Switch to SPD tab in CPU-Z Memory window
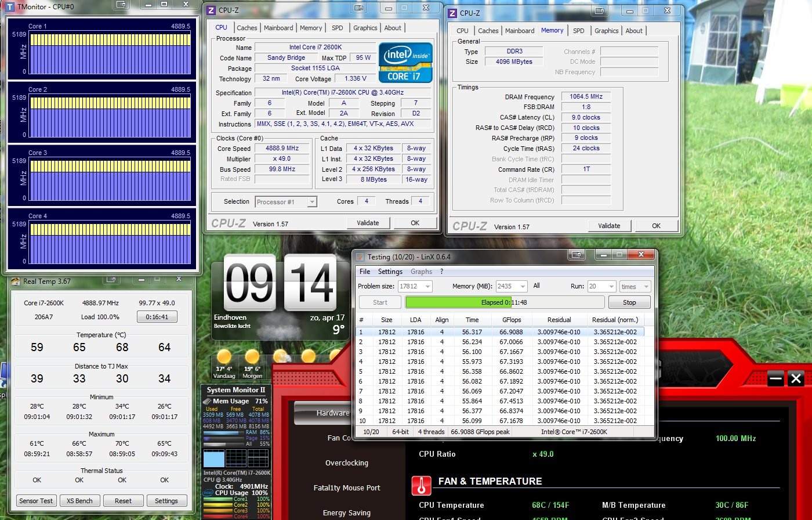Screen dimensions: 812x520 (578, 31)
